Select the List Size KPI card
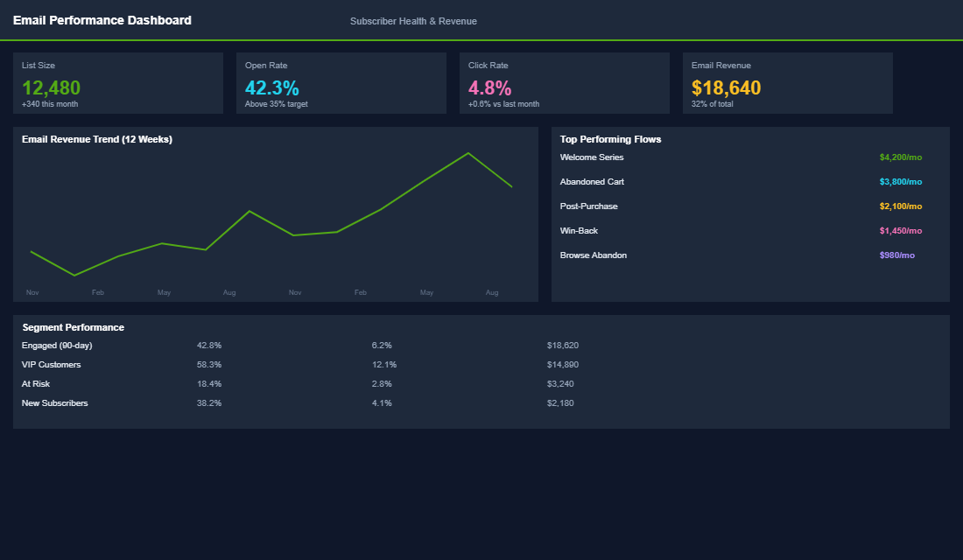 coord(118,83)
